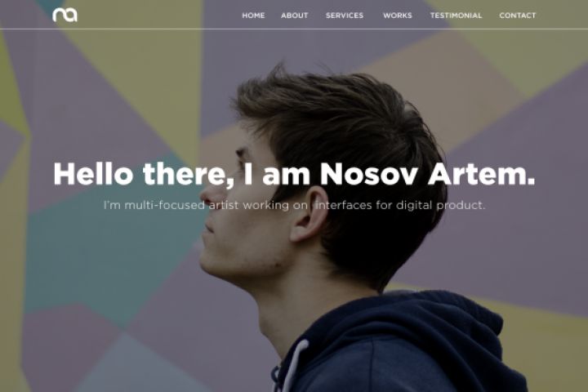Image resolution: width=588 pixels, height=392 pixels.
Task: Click the thin divider line below navigation
Action: [x=294, y=29]
